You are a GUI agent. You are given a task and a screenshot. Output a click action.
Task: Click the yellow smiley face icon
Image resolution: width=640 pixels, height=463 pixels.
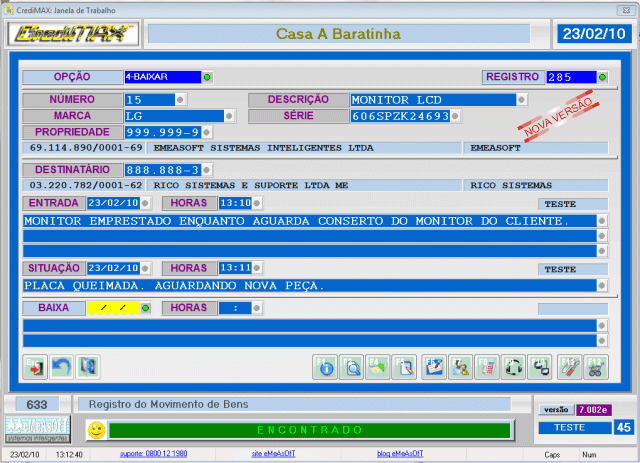tap(95, 430)
